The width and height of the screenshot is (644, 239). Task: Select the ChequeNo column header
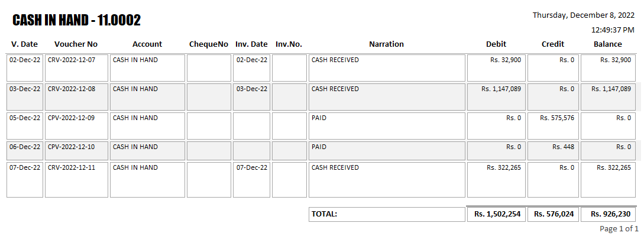[209, 44]
